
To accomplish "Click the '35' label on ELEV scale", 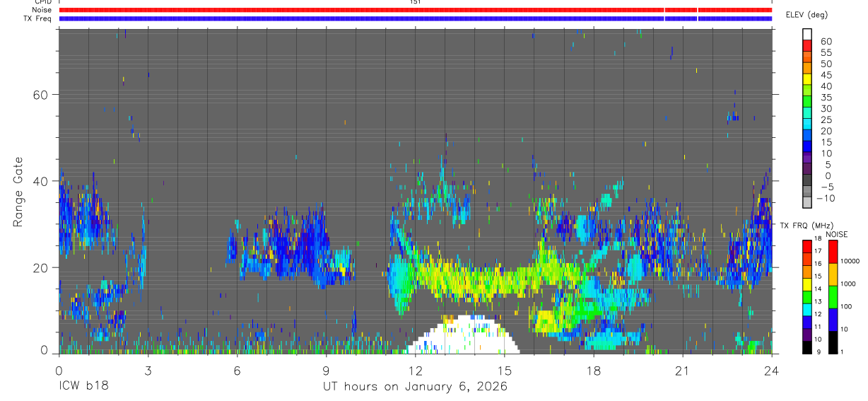I will pos(826,98).
